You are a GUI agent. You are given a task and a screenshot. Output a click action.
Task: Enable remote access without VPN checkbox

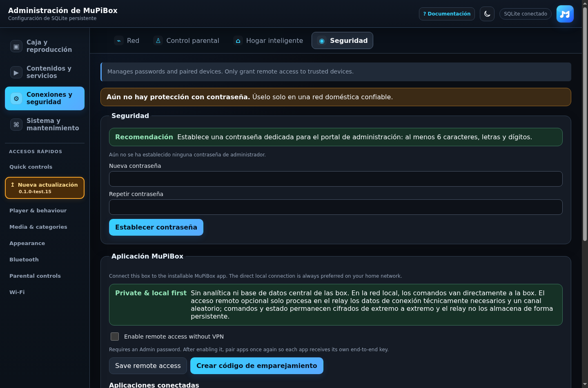(x=115, y=337)
